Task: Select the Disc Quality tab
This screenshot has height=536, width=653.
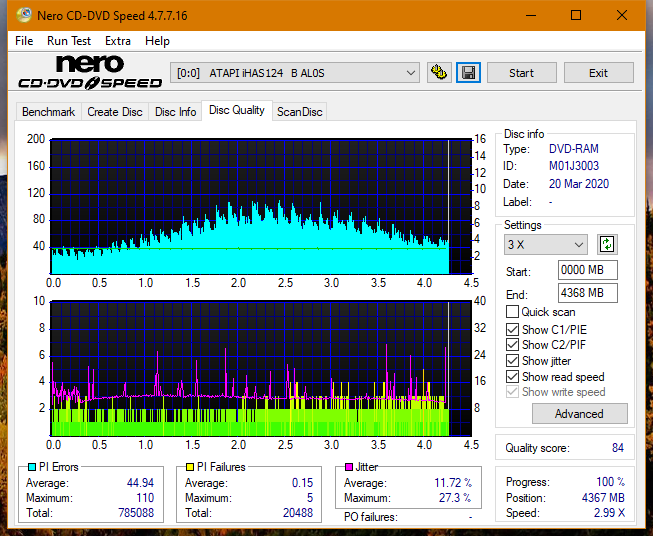Action: pyautogui.click(x=237, y=110)
